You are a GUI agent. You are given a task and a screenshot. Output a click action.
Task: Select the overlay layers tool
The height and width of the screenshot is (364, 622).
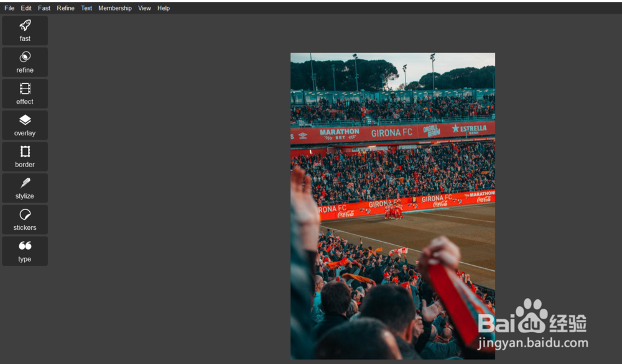[25, 125]
